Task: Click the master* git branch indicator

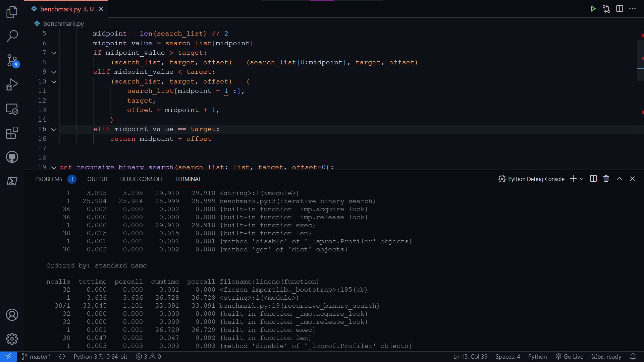Action: pyautogui.click(x=36, y=357)
